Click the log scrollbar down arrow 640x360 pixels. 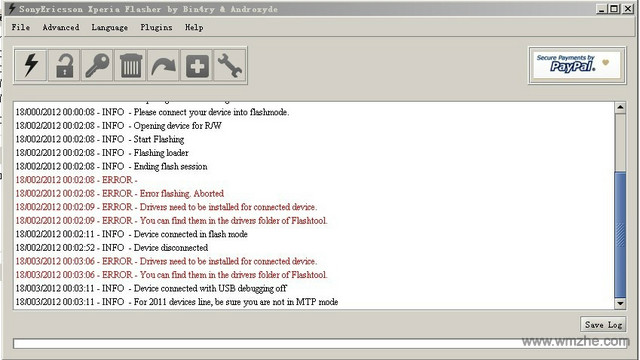tap(620, 303)
